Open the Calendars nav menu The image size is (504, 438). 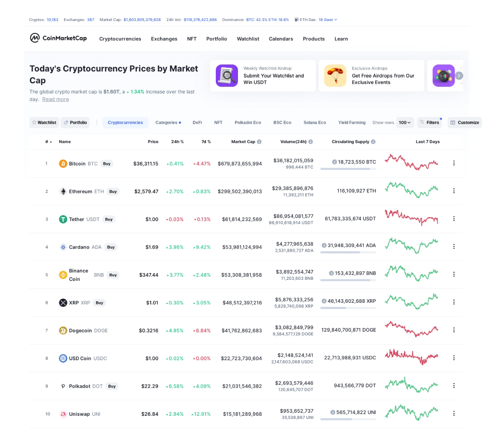pos(281,39)
